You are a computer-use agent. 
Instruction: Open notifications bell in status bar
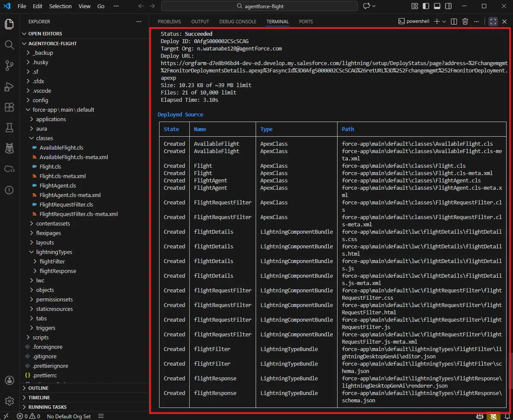507,416
